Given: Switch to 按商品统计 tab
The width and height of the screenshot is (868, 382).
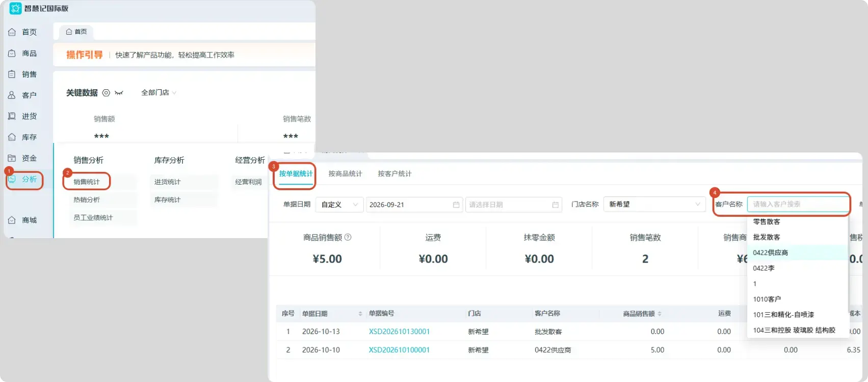Looking at the screenshot, I should [x=345, y=174].
